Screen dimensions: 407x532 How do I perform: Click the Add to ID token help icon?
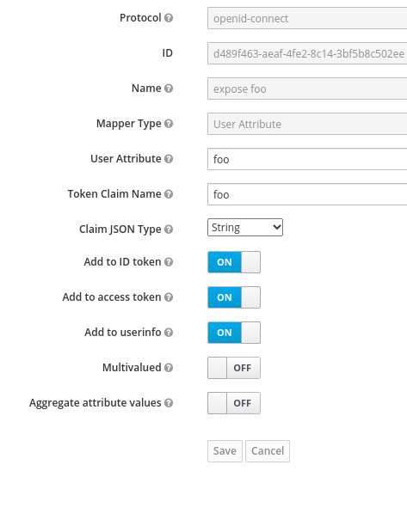click(169, 262)
